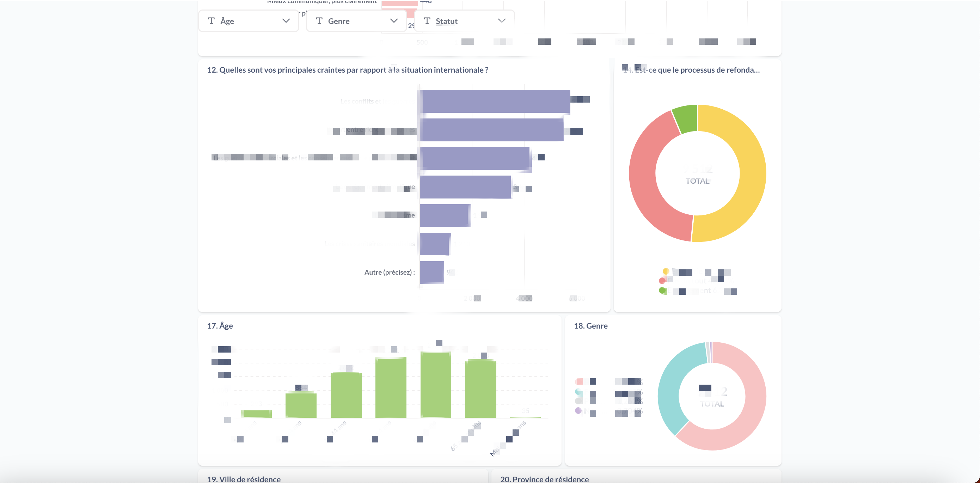Expand the Genre filter chevron
Image resolution: width=980 pixels, height=483 pixels.
click(394, 20)
